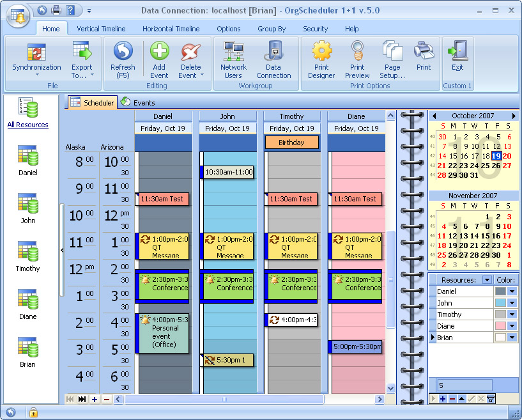The height and width of the screenshot is (420, 522).
Task: Select the Scheduler view tab
Action: pyautogui.click(x=93, y=102)
